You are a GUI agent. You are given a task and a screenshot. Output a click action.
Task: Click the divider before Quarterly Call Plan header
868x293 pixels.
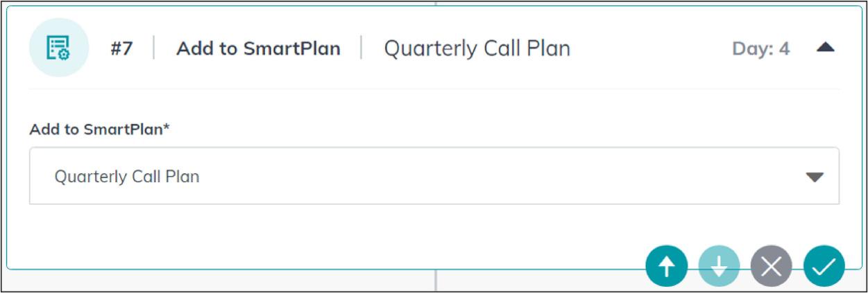click(x=361, y=48)
